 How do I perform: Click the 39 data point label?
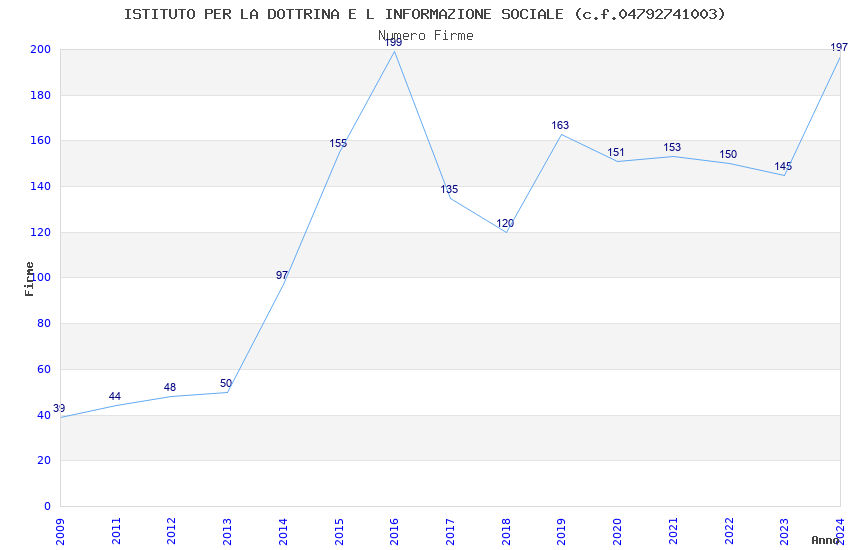[59, 408]
